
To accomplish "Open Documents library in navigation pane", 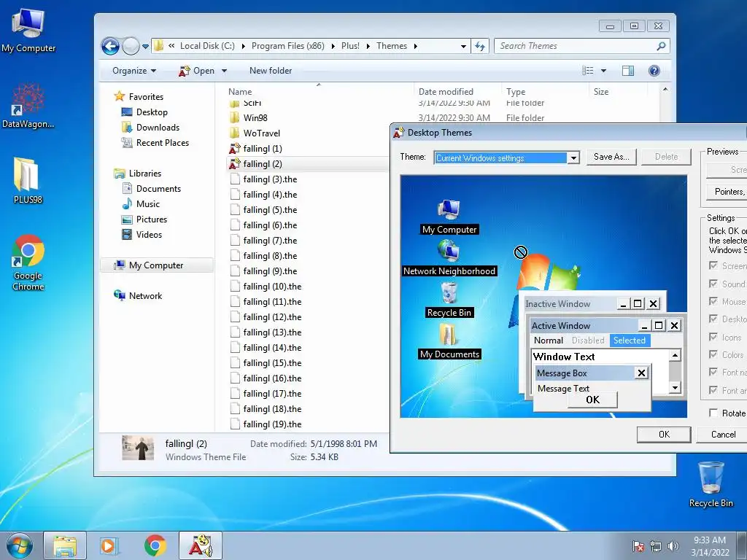I will 152,189.
